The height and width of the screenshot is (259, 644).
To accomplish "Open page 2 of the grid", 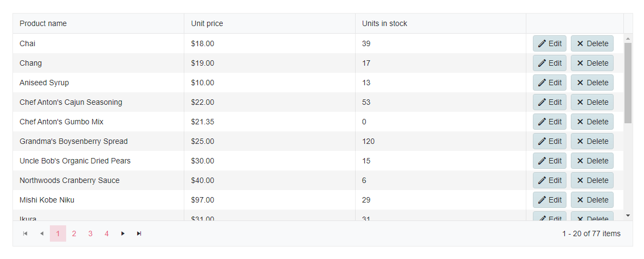I will click(x=74, y=233).
